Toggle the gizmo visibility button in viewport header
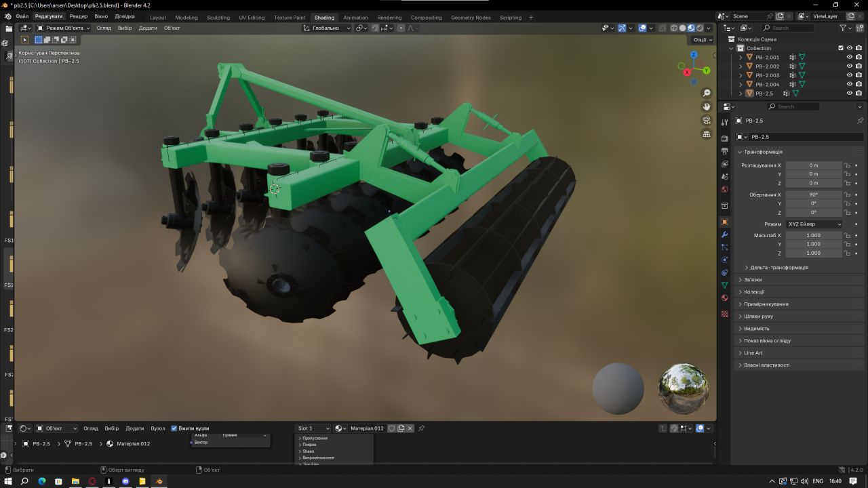This screenshot has height=488, width=868. [622, 28]
